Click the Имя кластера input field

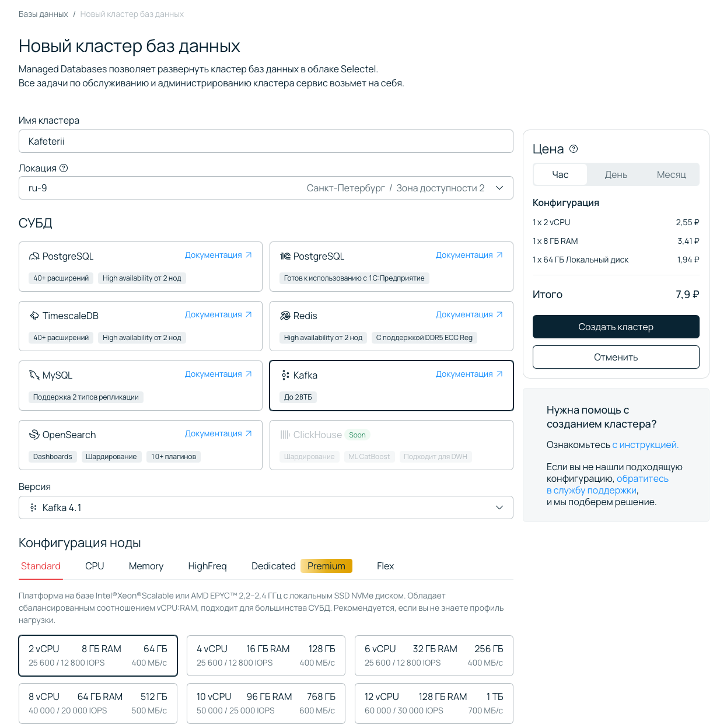point(265,141)
